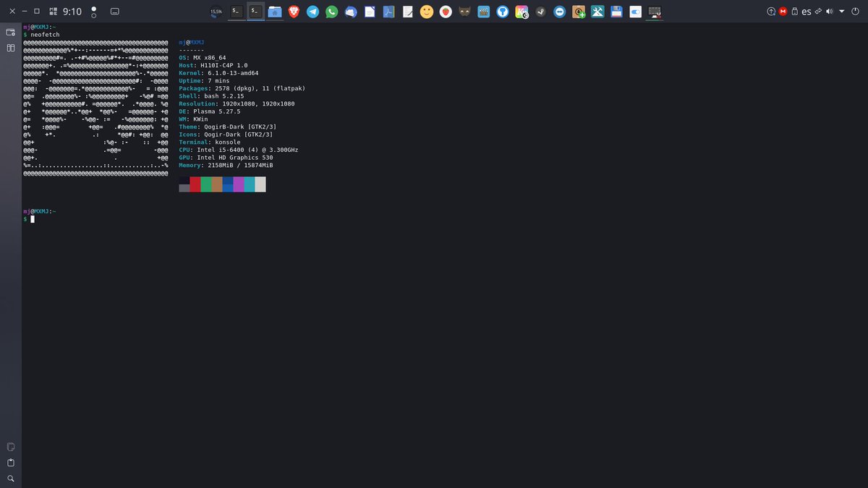Click the 'Shell: bash 5.2.15' line

pyautogui.click(x=211, y=96)
